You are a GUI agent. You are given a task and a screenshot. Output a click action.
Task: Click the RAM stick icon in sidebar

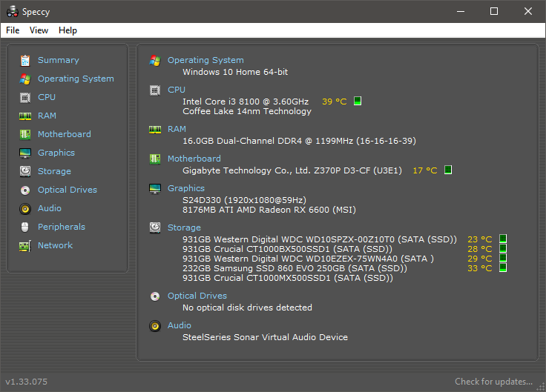25,116
